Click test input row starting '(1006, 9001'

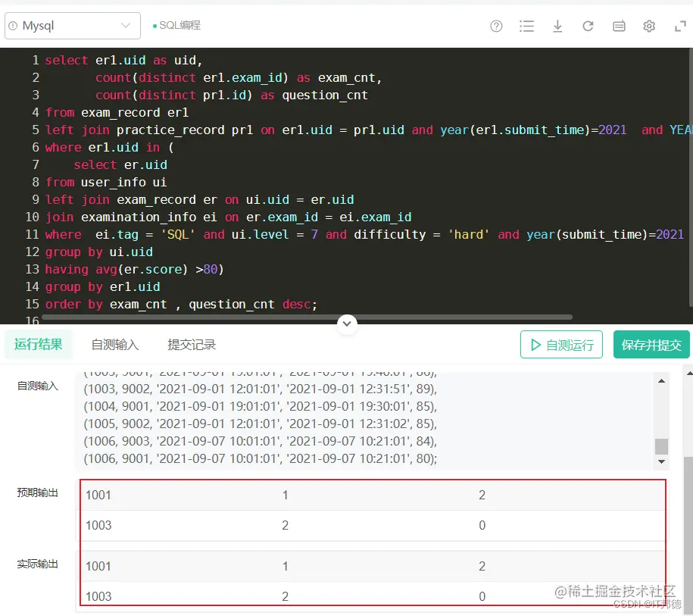pyautogui.click(x=261, y=458)
